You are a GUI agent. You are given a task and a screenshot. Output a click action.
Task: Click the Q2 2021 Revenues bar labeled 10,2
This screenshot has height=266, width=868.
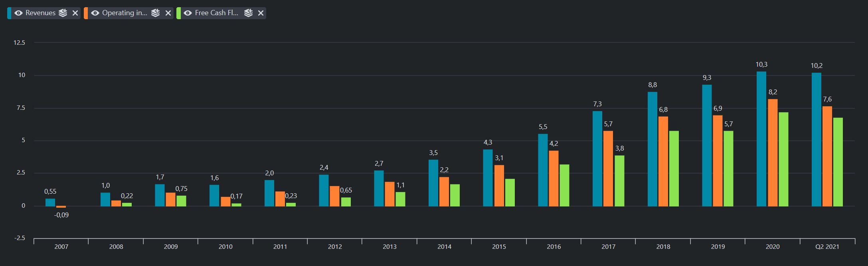pos(817,139)
